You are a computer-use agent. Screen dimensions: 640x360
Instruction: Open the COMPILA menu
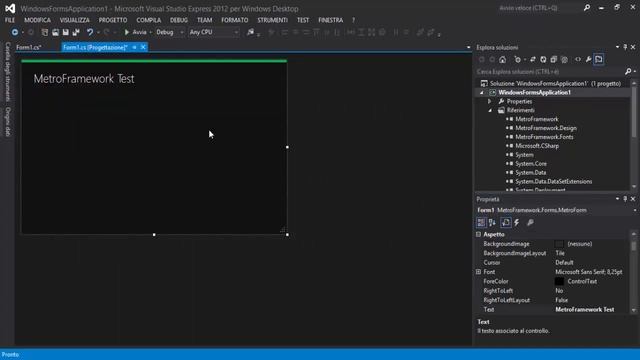[x=149, y=20]
